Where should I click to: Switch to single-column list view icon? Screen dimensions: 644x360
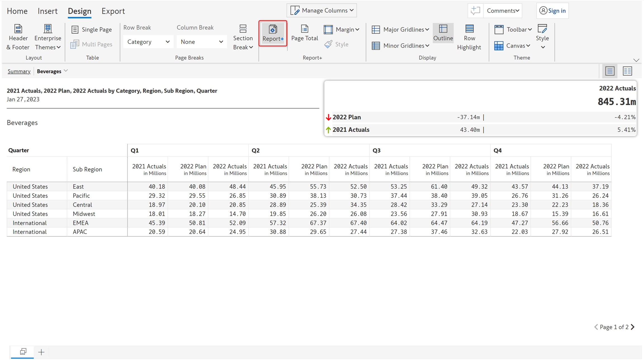(610, 71)
